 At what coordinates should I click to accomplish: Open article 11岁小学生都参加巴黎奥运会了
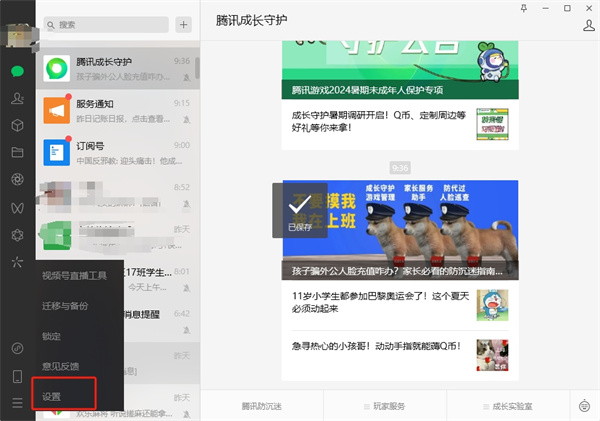tap(400, 305)
